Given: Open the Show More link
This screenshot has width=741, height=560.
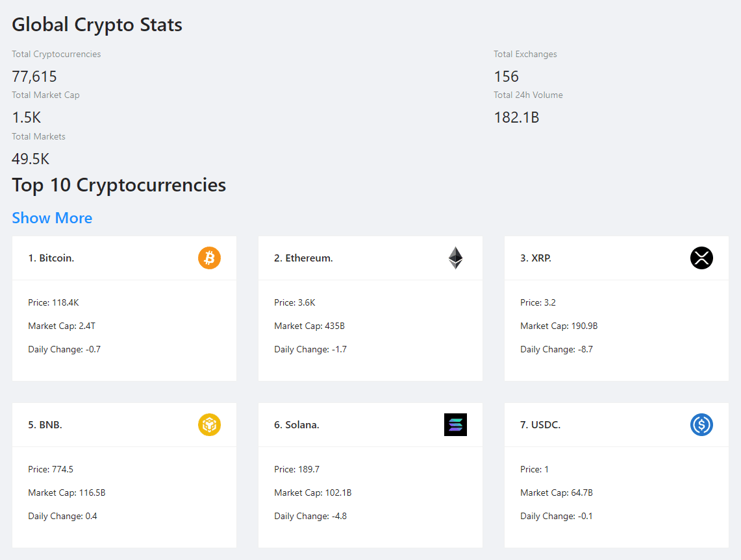Looking at the screenshot, I should pos(52,217).
